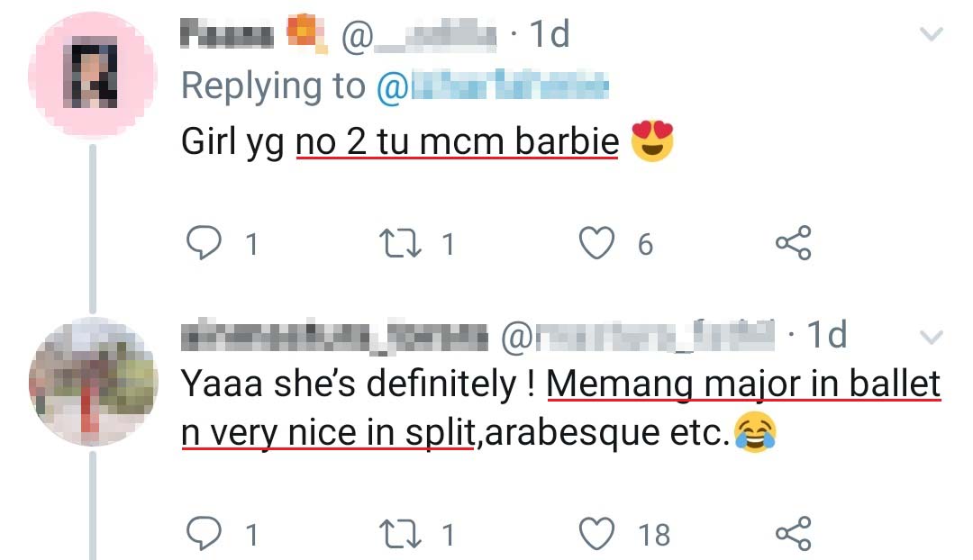The width and height of the screenshot is (973, 560).
Task: Click the display name of ballet tweet author
Action: (335, 337)
